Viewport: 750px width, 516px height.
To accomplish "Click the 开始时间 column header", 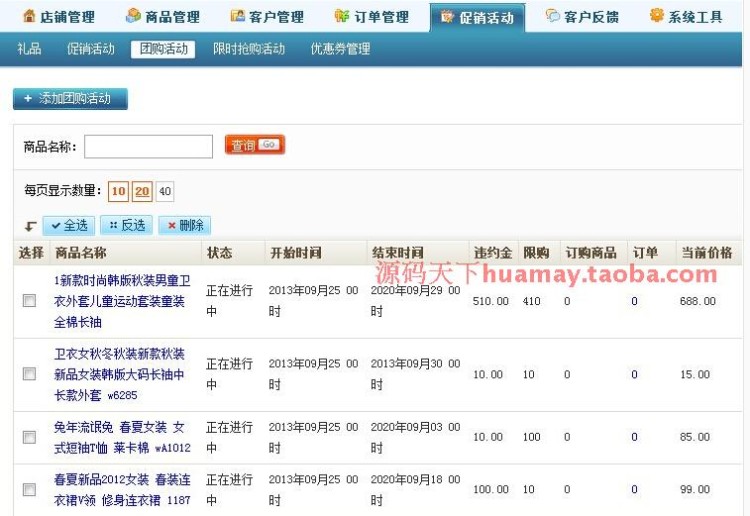I will click(x=296, y=253).
